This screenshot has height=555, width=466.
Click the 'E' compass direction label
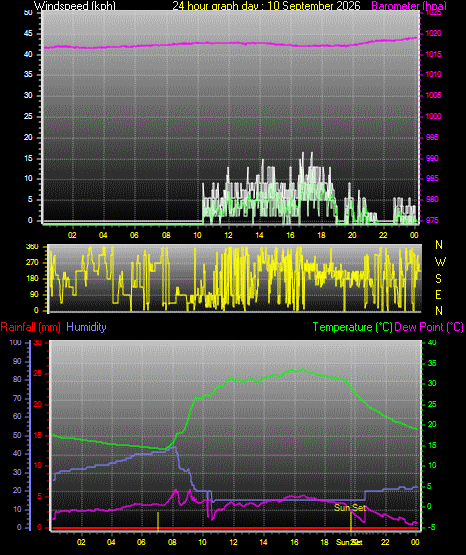click(438, 295)
